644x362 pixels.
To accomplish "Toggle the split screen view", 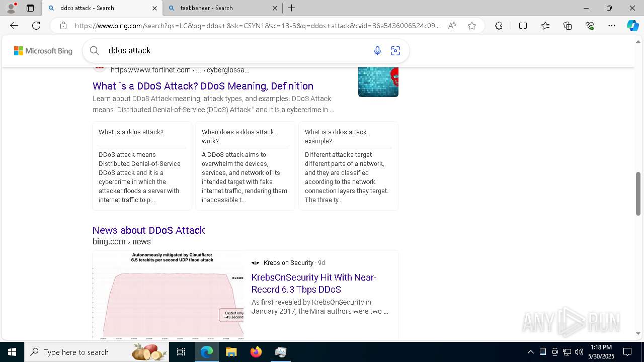I will [x=523, y=26].
